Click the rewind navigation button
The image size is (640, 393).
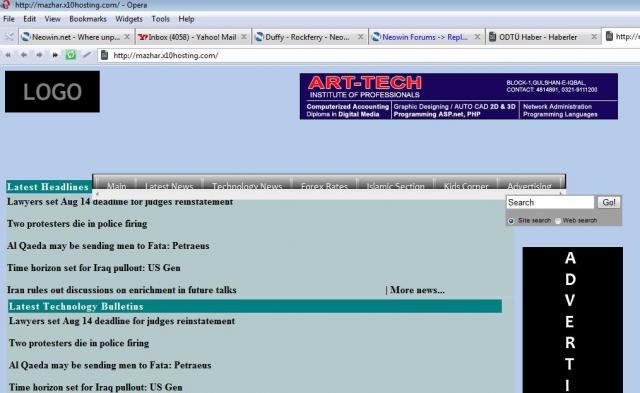(x=8, y=55)
